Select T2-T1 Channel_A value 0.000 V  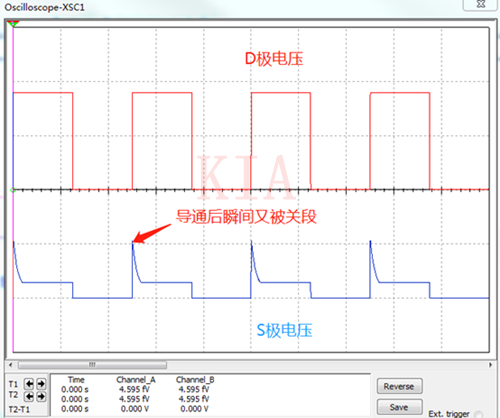coord(135,409)
